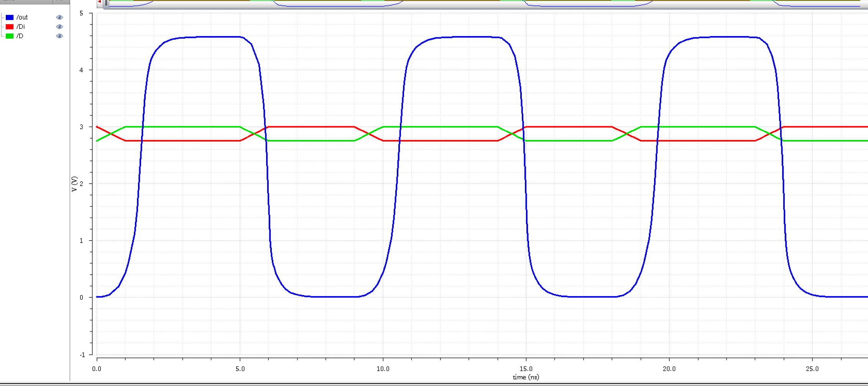Image resolution: width=868 pixels, height=386 pixels.
Task: Click the grip handle on the overview strip
Action: point(106,3)
